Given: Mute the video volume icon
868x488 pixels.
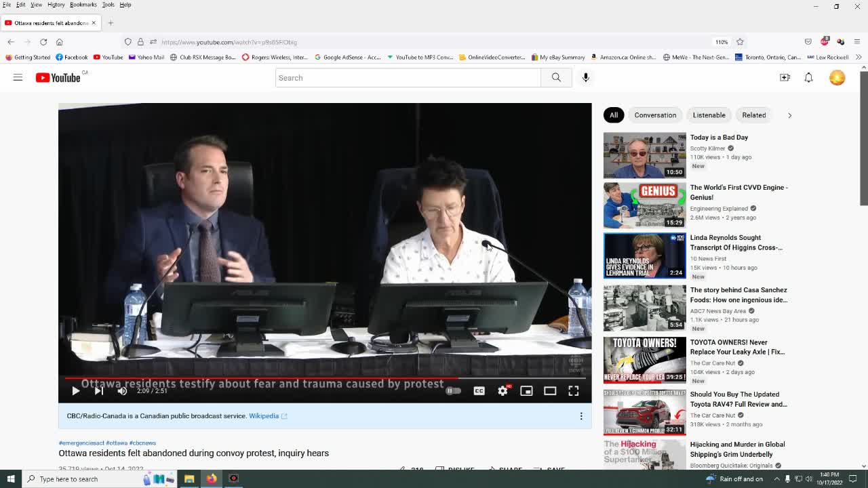Looking at the screenshot, I should (x=122, y=391).
